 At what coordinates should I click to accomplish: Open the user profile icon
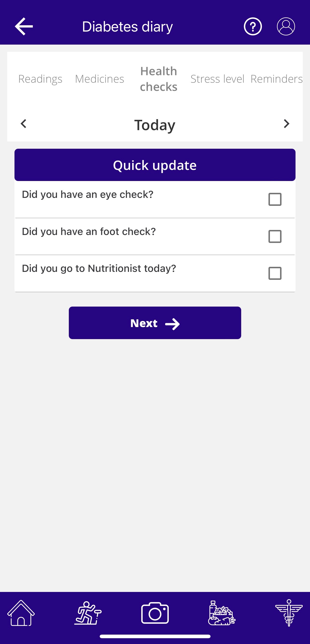click(x=286, y=26)
